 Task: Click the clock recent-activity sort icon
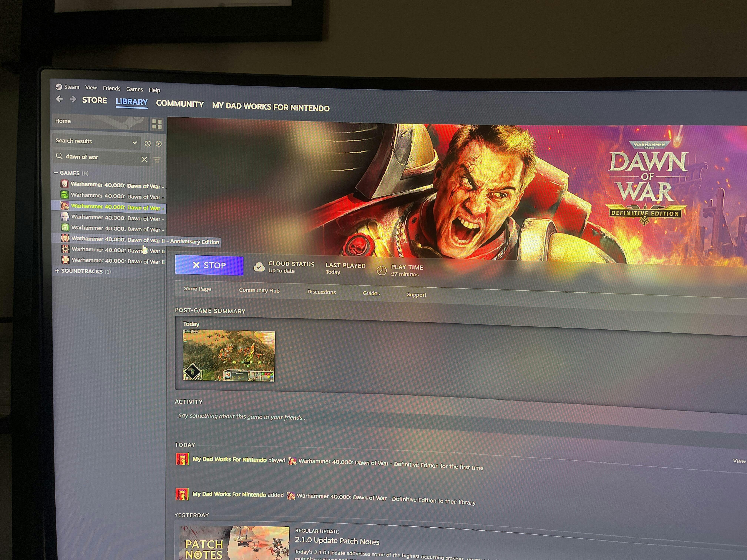(x=148, y=144)
